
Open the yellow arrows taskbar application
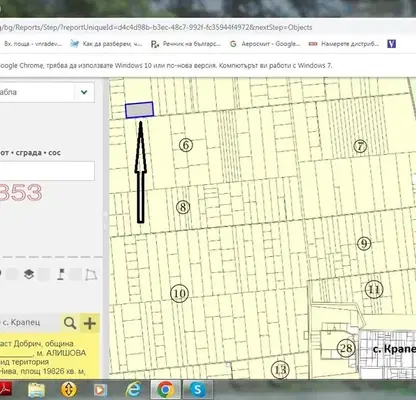(69, 389)
